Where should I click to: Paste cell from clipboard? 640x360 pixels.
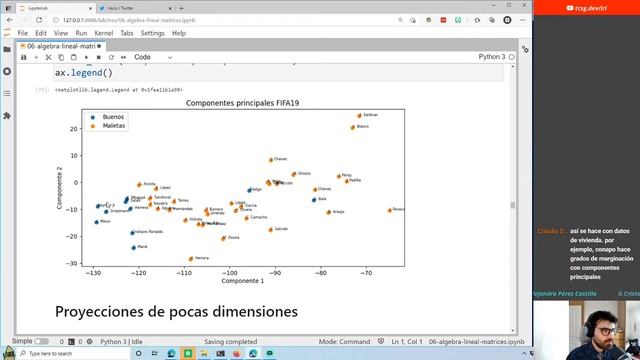(73, 58)
